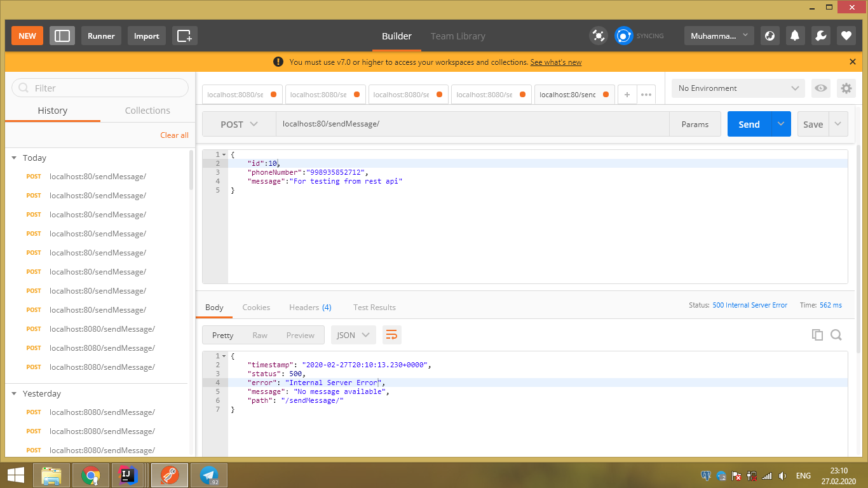This screenshot has height=488, width=868.
Task: Clear all history entries
Action: [174, 135]
